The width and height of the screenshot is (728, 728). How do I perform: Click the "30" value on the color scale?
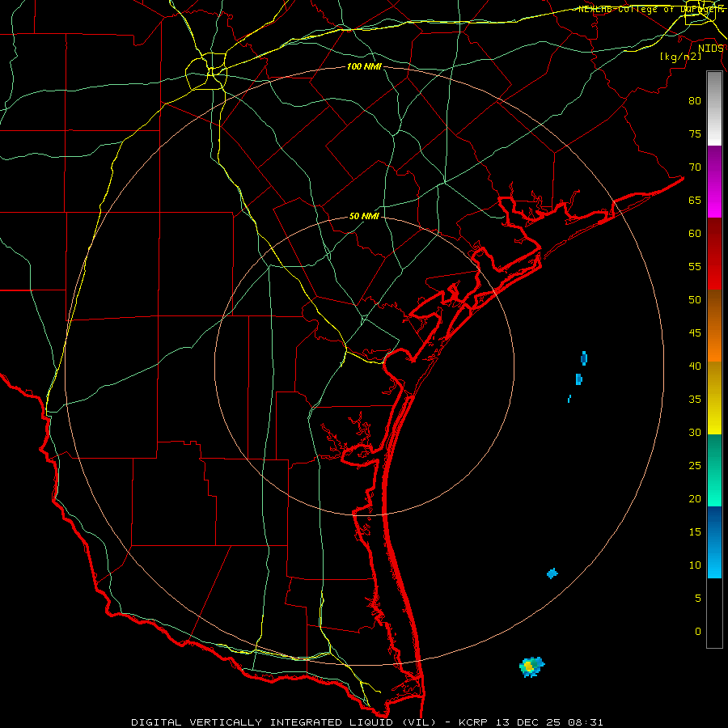click(x=695, y=432)
